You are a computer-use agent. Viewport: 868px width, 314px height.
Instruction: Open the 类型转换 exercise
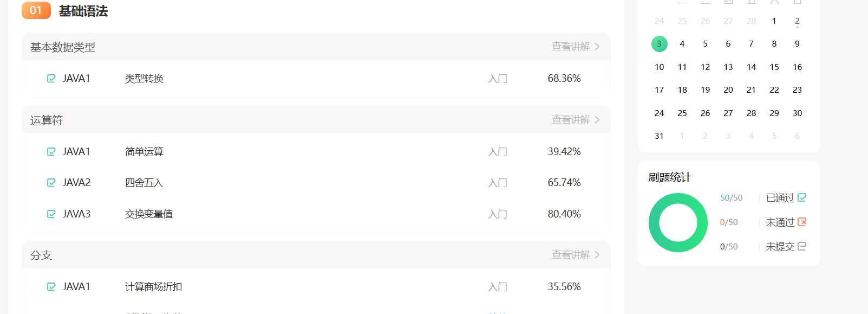[144, 78]
